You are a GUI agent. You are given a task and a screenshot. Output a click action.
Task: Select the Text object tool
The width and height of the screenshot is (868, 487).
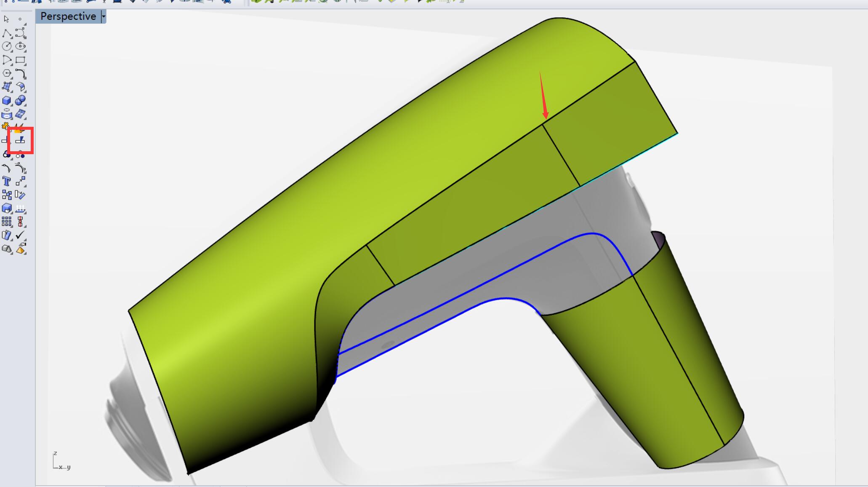coord(6,181)
